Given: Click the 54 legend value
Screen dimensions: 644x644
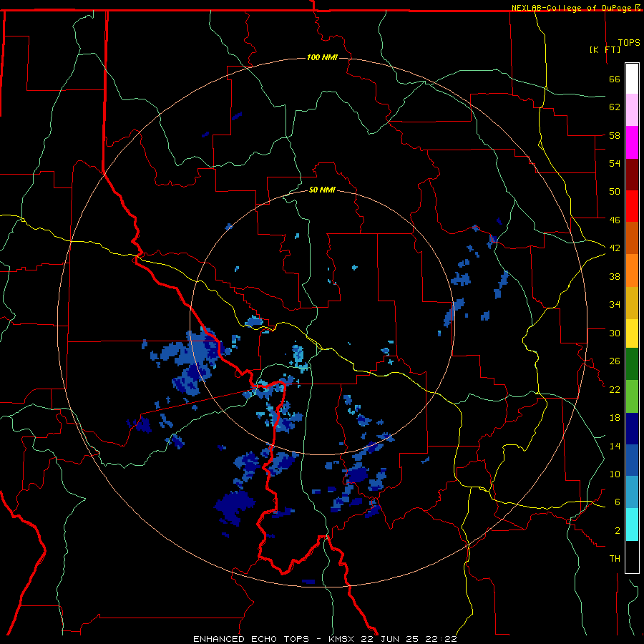Looking at the screenshot, I should (x=615, y=163).
